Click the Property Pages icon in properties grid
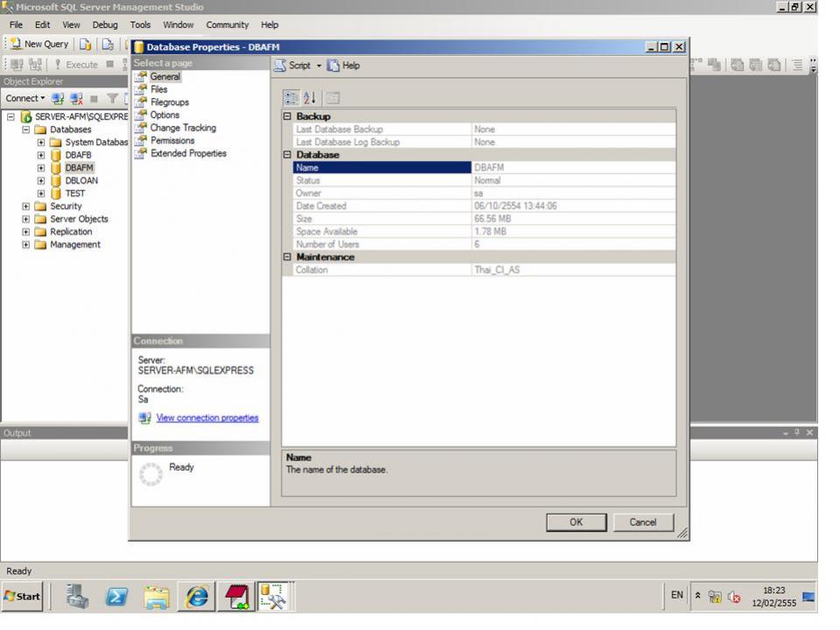 tap(332, 98)
